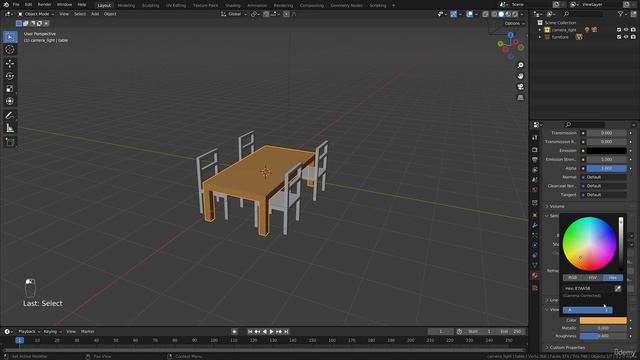The width and height of the screenshot is (640, 360).
Task: Click the color wheel in picker
Action: pyautogui.click(x=589, y=244)
